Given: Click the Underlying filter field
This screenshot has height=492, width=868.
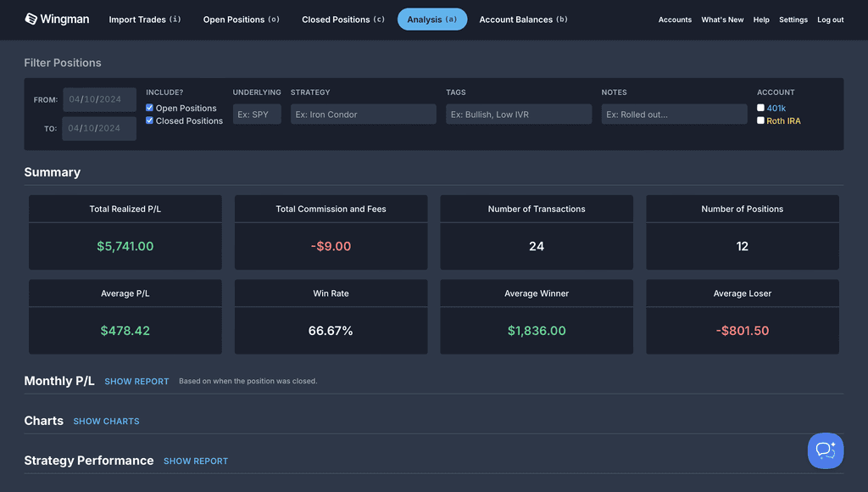Looking at the screenshot, I should click(x=256, y=113).
